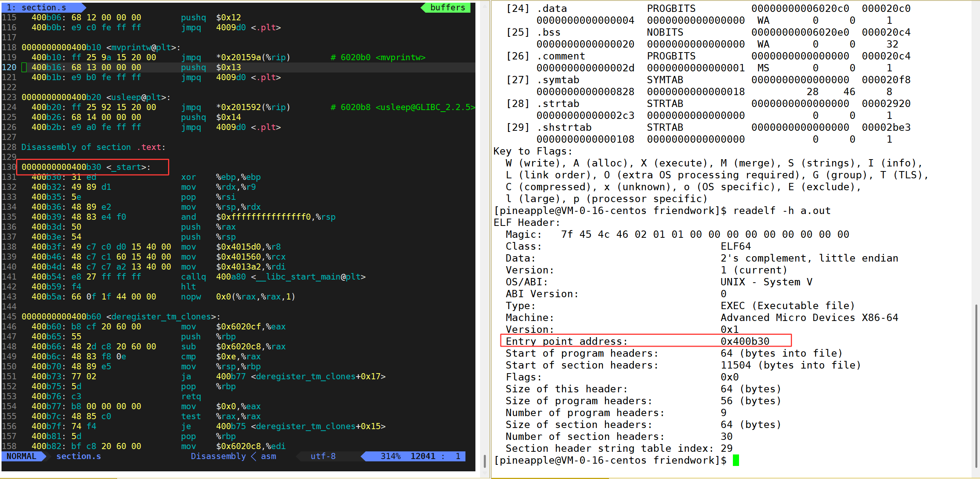Click the 'readelf -h a.out' command text
This screenshot has height=479, width=980.
[x=782, y=211]
